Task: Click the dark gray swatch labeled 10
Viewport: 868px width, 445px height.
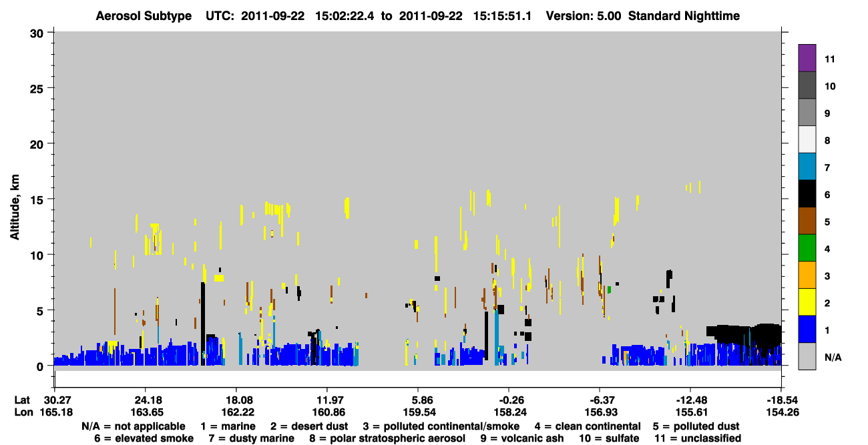Action: 807,85
